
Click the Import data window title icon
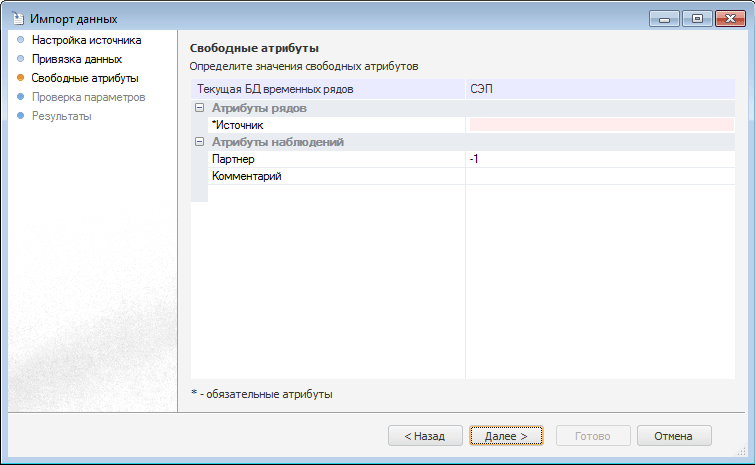coord(16,18)
